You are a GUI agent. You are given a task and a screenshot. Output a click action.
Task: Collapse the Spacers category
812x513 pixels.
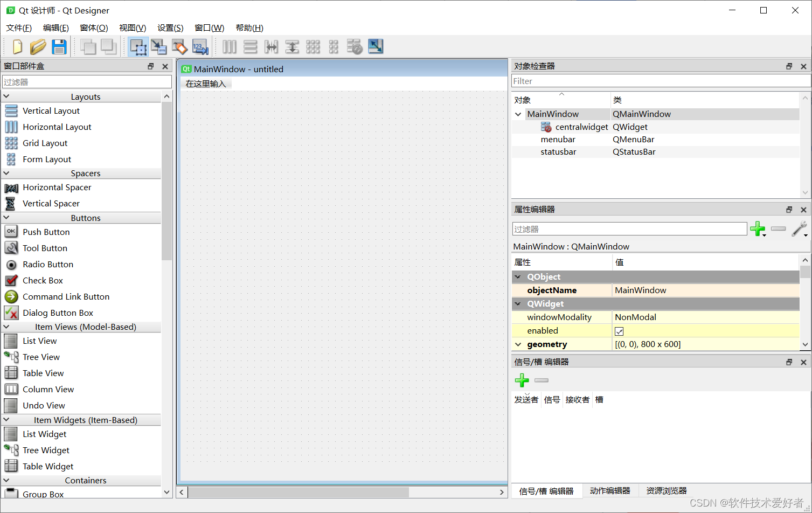(6, 173)
